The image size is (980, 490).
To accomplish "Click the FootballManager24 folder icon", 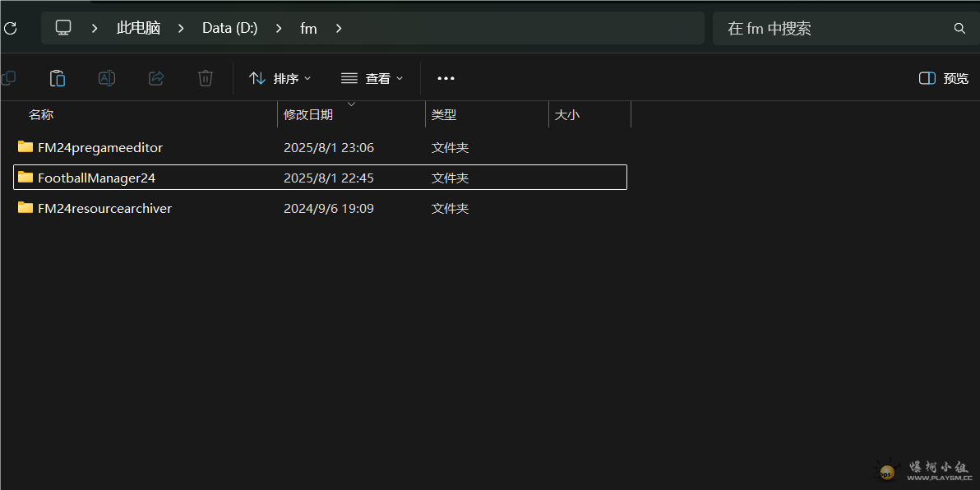I will point(25,177).
